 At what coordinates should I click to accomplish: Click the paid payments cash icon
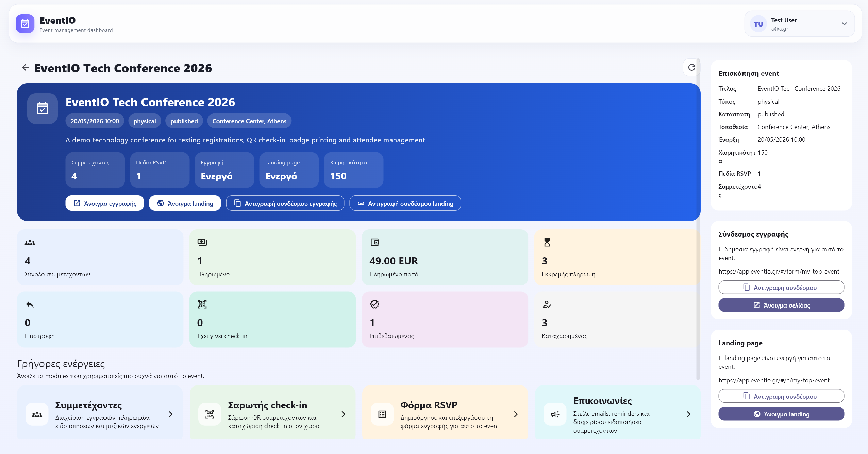202,242
